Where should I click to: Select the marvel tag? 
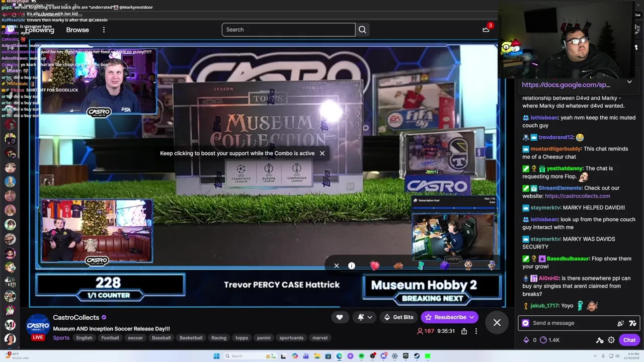[319, 338]
